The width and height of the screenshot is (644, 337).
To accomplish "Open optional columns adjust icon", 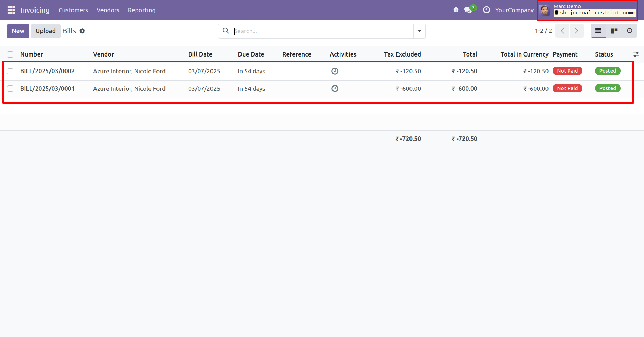I will (x=636, y=54).
